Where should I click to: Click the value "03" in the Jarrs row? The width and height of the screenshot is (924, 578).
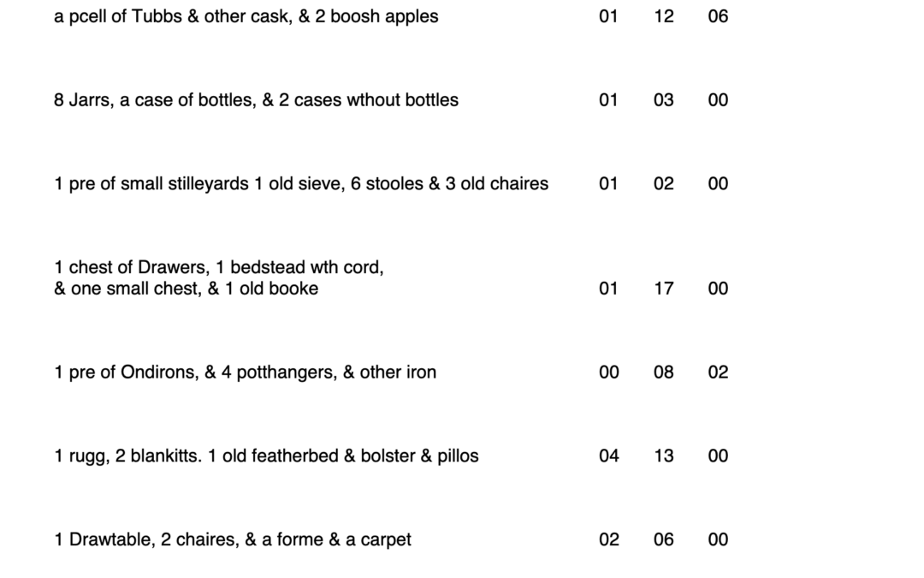click(664, 100)
